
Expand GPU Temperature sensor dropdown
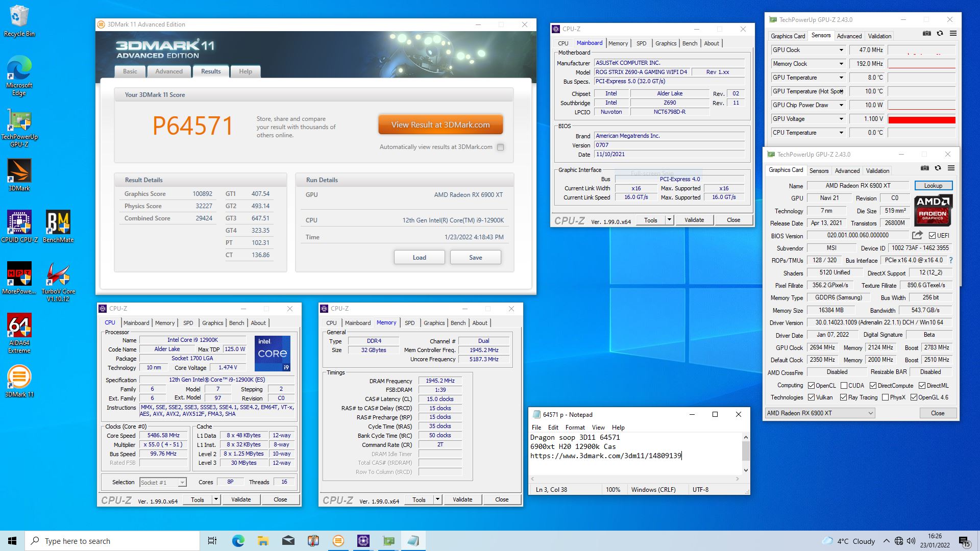tap(841, 78)
